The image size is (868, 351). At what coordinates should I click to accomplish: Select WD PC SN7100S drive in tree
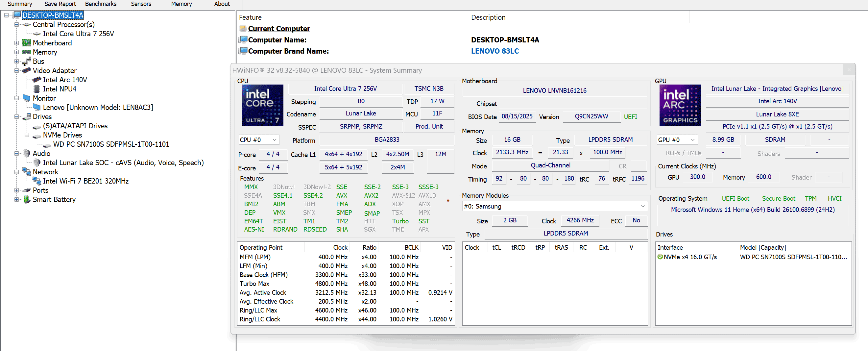point(111,144)
